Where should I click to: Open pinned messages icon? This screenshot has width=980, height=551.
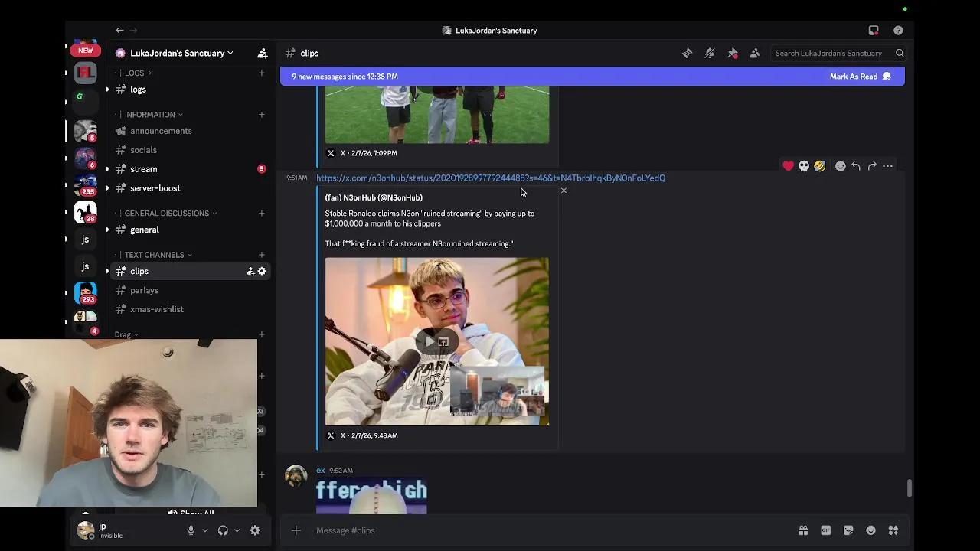(x=733, y=53)
